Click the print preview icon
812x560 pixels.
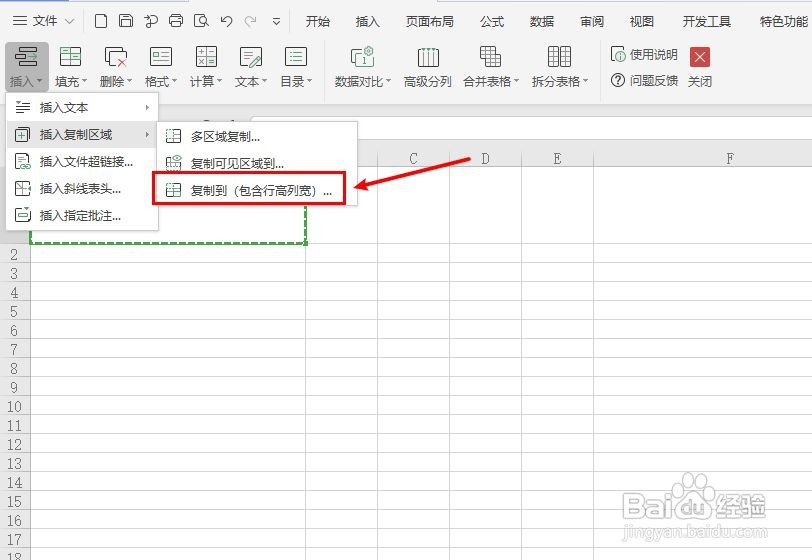[x=201, y=21]
